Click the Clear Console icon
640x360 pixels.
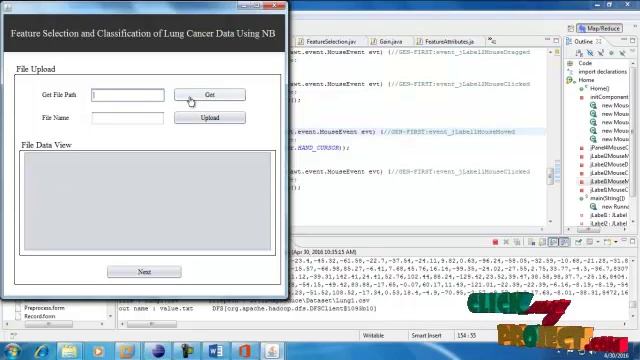pos(531,242)
